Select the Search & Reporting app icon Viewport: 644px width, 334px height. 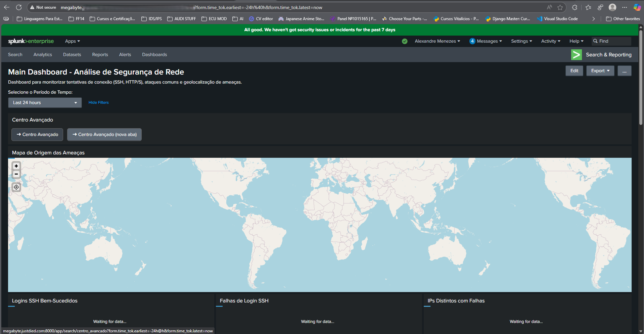(x=576, y=54)
